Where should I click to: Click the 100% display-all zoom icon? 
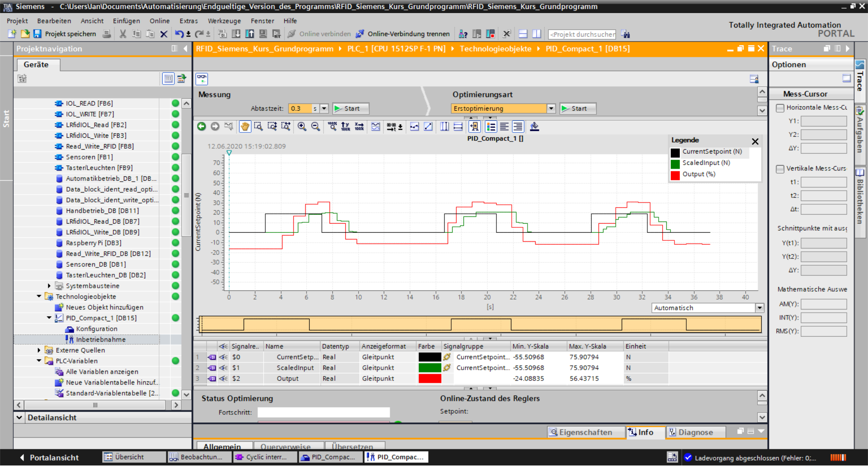click(332, 127)
